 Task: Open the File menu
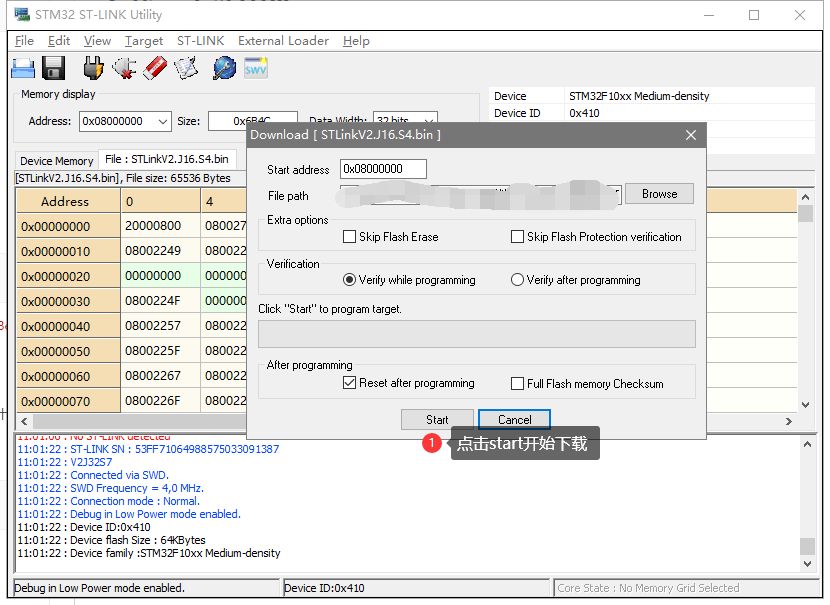coord(24,41)
